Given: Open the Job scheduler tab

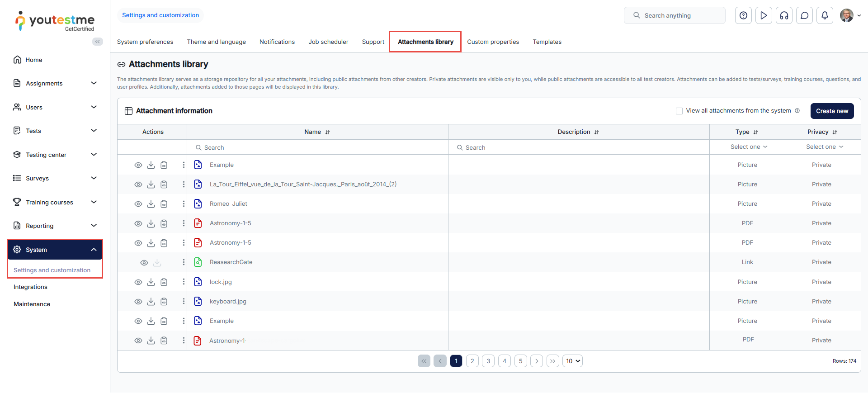Looking at the screenshot, I should click(328, 42).
